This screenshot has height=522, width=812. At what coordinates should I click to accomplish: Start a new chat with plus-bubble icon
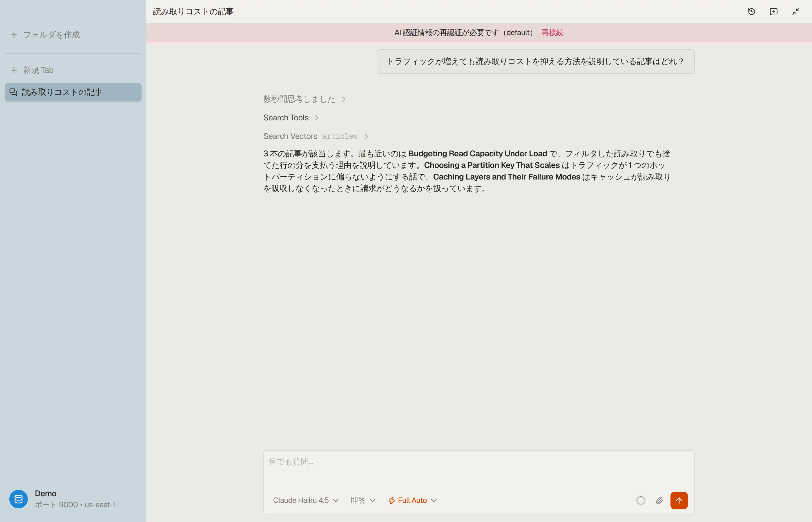pos(773,12)
